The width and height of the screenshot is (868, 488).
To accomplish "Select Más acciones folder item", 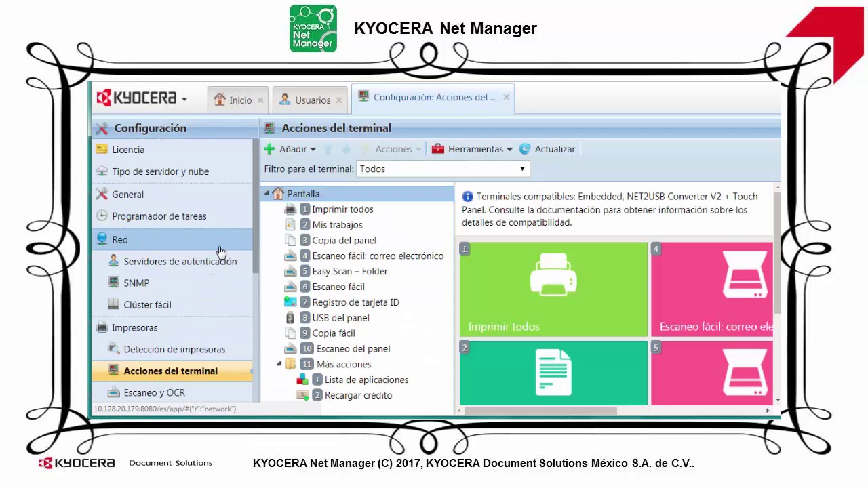I will [x=344, y=365].
